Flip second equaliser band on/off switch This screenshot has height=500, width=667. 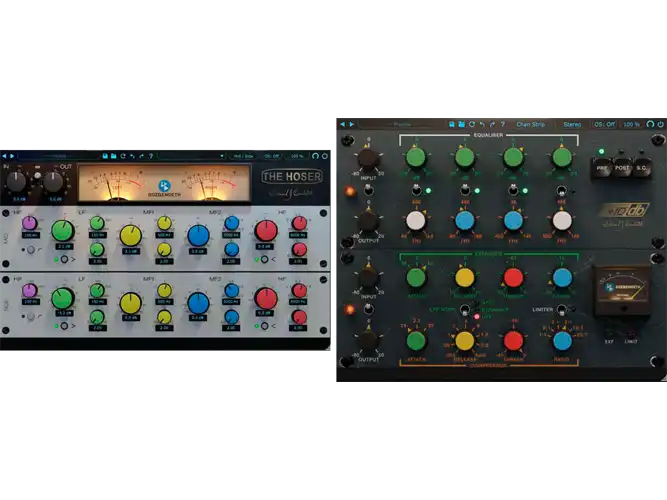point(465,190)
